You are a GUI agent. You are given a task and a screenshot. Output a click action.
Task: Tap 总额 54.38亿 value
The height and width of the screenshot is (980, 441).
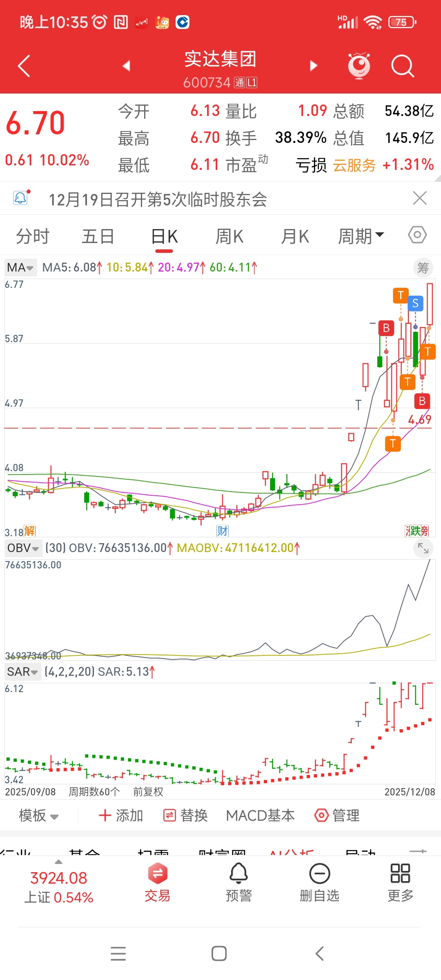tap(409, 111)
